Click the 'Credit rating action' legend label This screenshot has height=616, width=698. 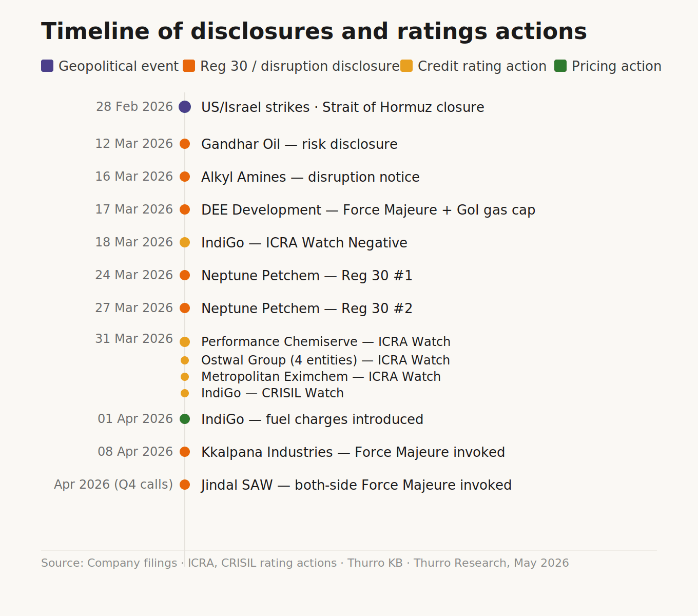pyautogui.click(x=482, y=66)
